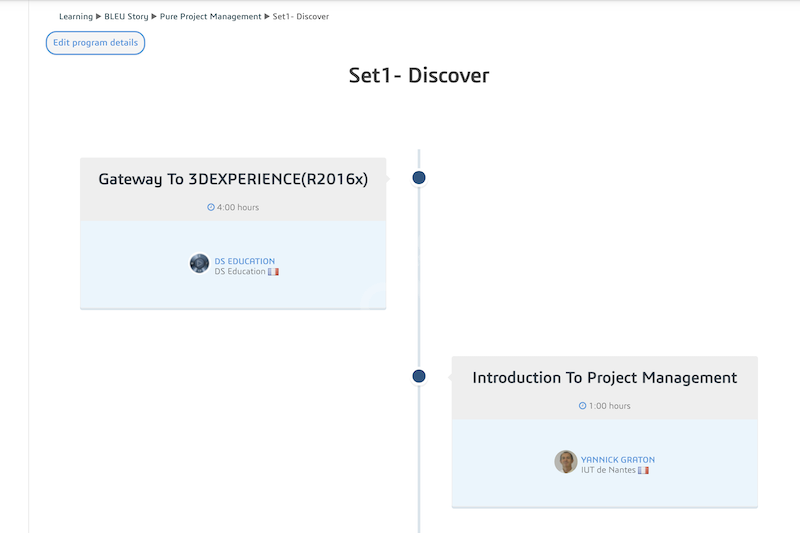Select the timeline dot for Gateway course

click(419, 177)
